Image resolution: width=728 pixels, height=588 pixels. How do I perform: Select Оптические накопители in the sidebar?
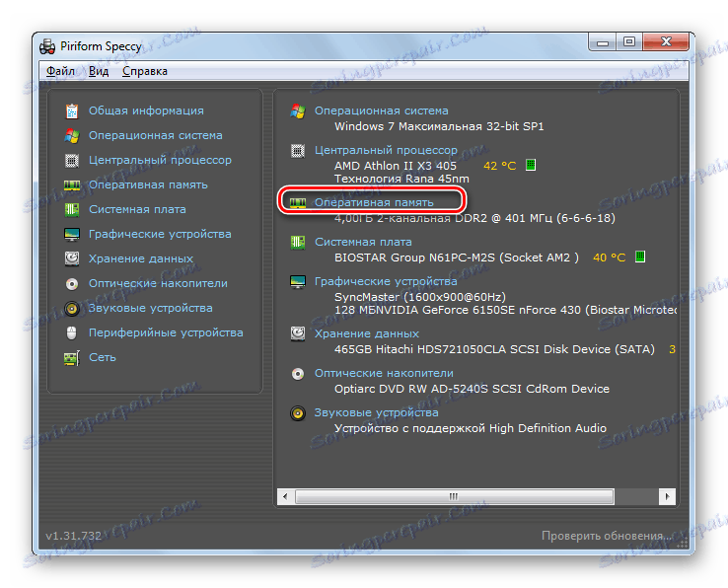(158, 283)
